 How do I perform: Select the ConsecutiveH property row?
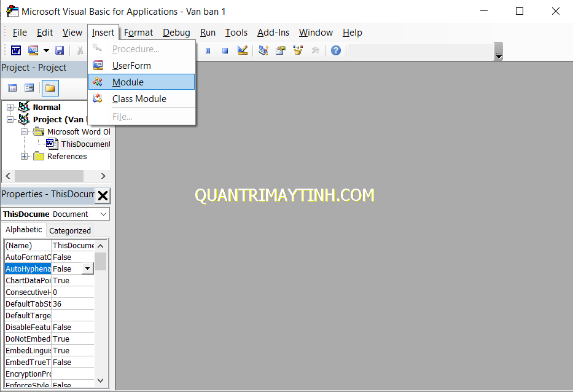[49, 292]
